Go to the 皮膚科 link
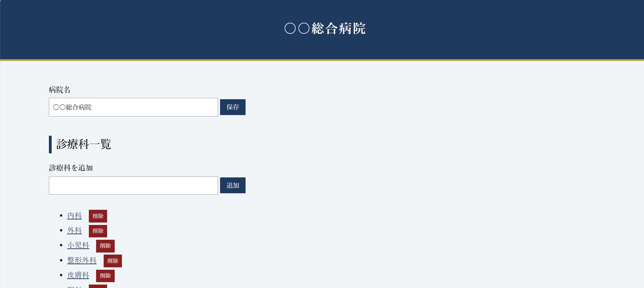 tap(78, 275)
